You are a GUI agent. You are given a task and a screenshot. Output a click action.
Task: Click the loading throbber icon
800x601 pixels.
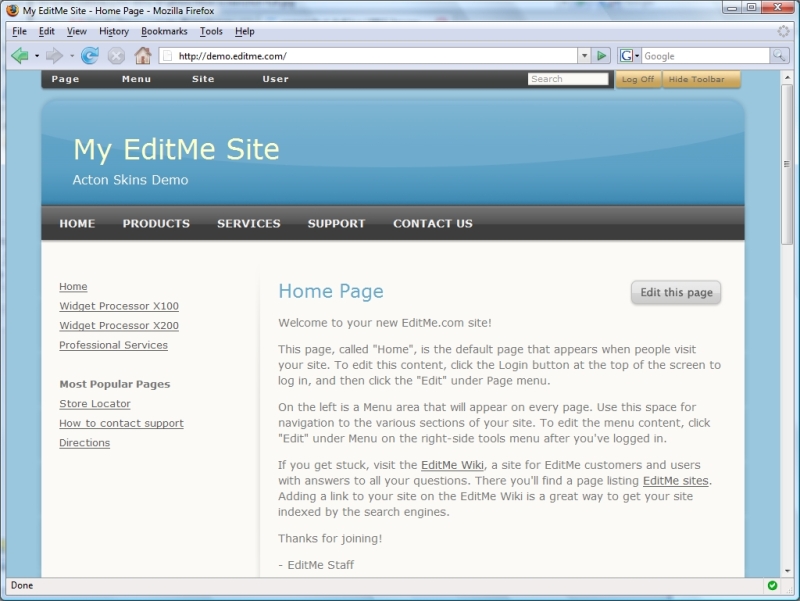(783, 31)
